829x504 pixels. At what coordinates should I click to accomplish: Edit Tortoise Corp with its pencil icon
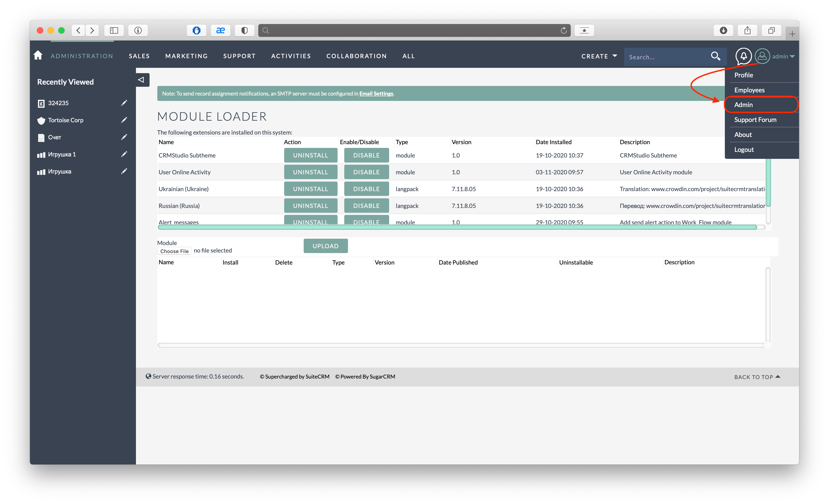pyautogui.click(x=124, y=120)
